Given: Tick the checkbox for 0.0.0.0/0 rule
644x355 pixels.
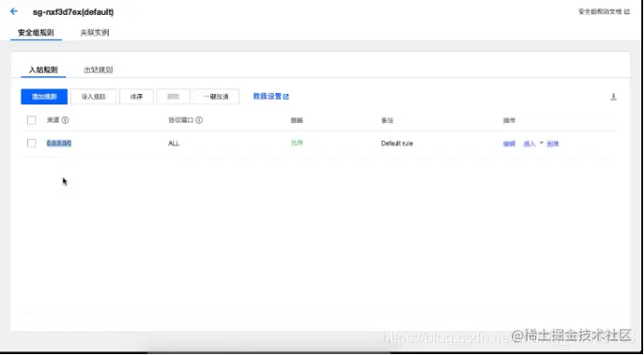Looking at the screenshot, I should pos(32,143).
